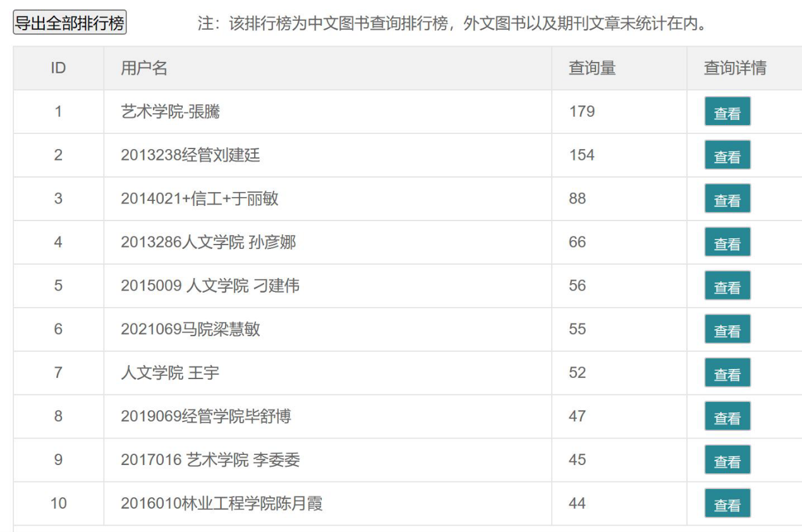Open query details for 2021069马院梁慧敏
Viewport: 802px width, 532px height.
click(727, 330)
